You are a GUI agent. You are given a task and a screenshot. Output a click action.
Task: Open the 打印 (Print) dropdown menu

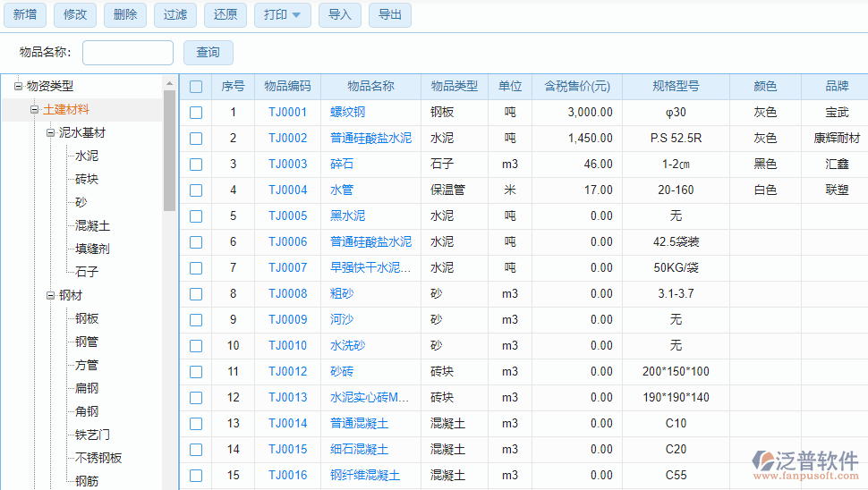tap(283, 14)
